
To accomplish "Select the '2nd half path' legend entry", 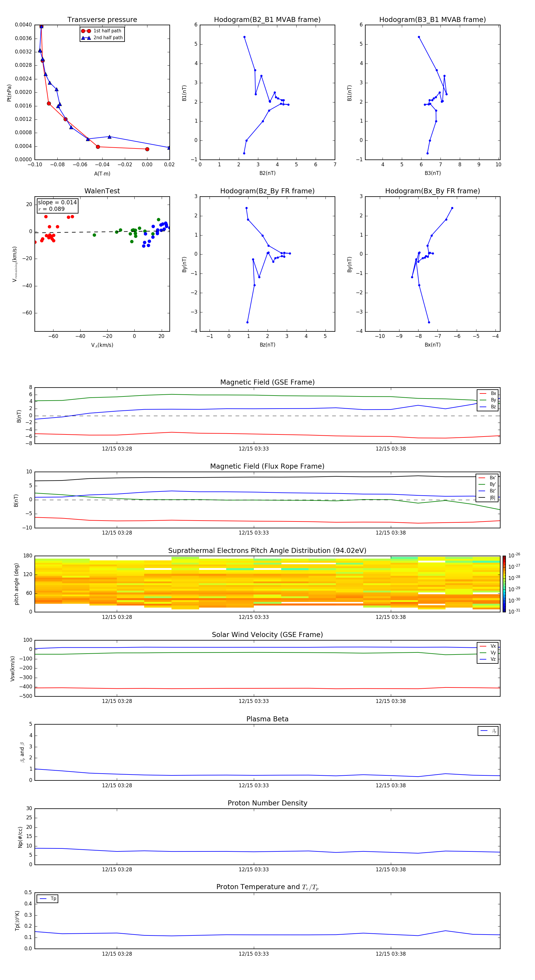I will [102, 38].
